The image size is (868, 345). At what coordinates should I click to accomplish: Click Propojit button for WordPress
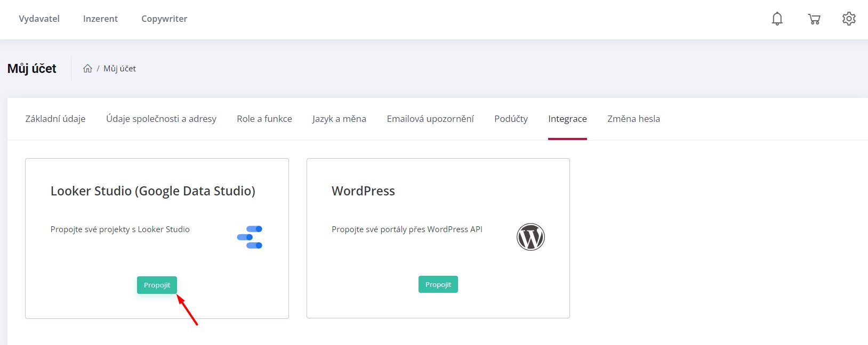[438, 284]
